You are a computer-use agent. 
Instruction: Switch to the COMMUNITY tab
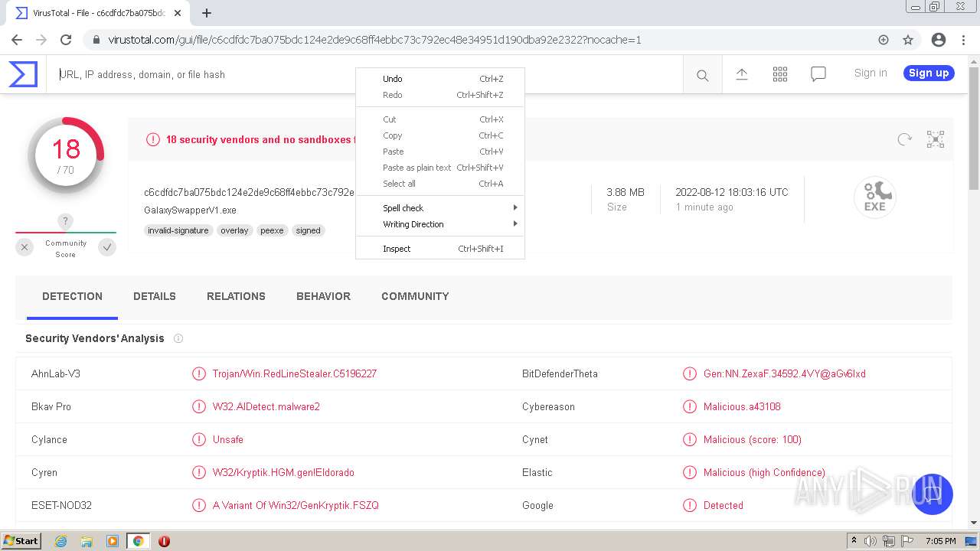(415, 297)
